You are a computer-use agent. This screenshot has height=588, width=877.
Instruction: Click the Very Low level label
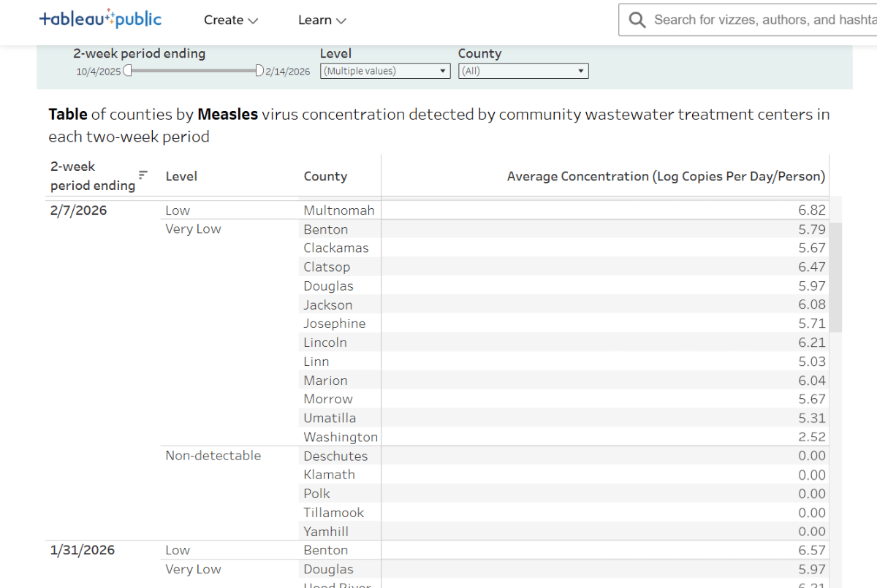(193, 229)
